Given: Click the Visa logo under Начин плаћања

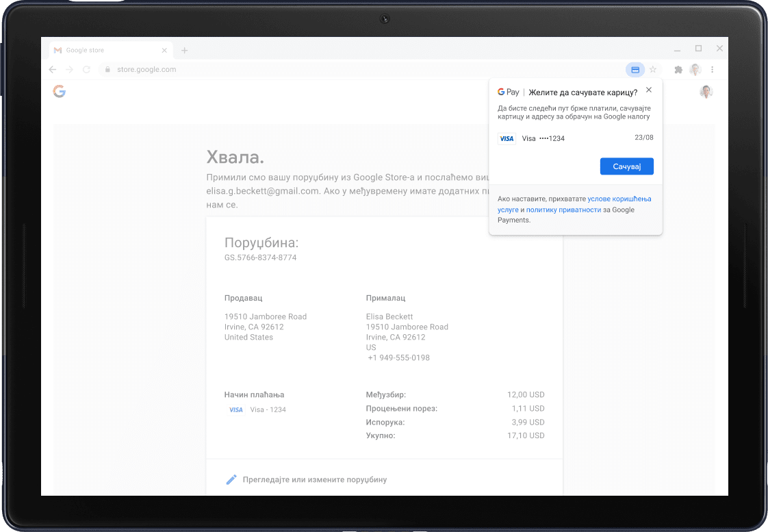Looking at the screenshot, I should [x=235, y=410].
